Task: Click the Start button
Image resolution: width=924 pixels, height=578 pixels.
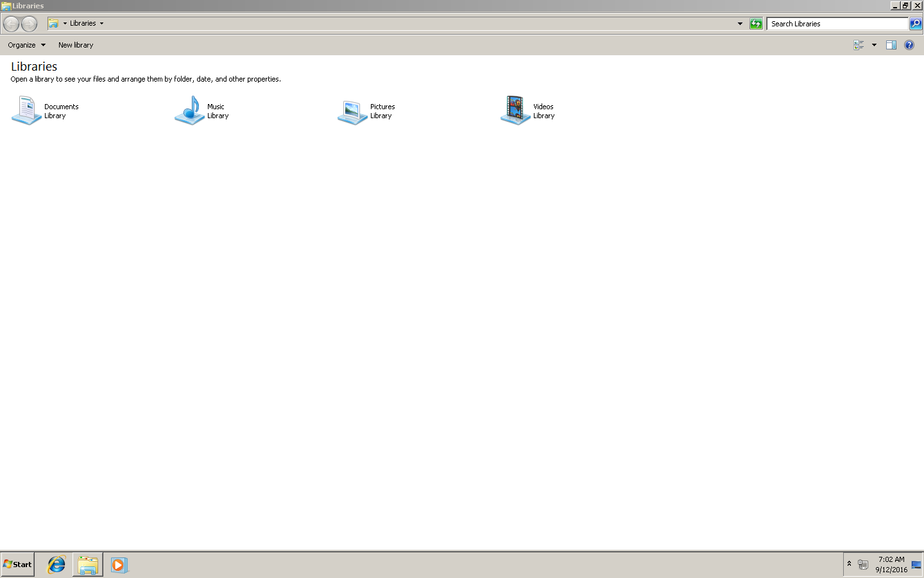Action: (18, 565)
